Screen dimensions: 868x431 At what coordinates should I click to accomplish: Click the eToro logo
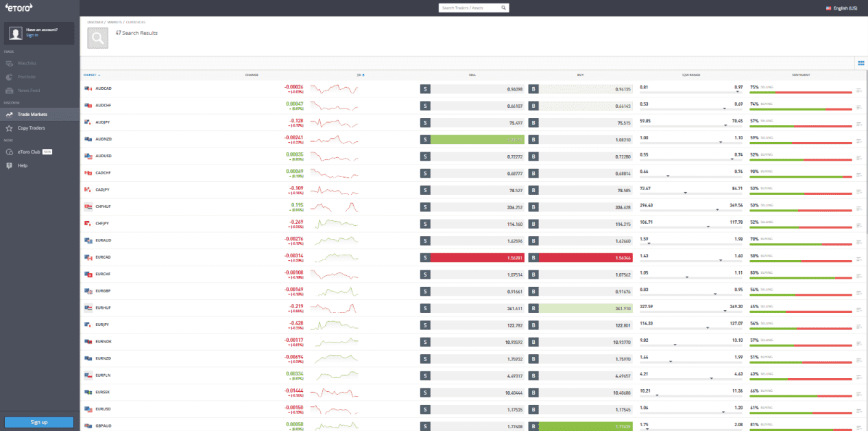[21, 7]
